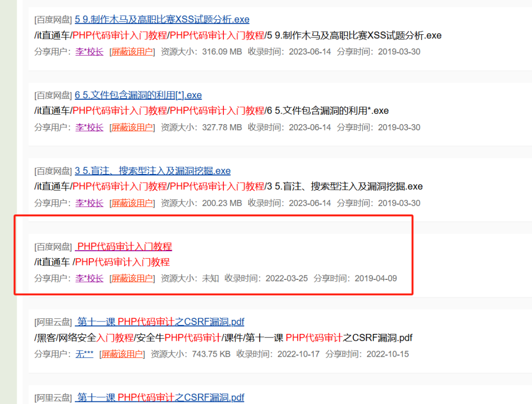Open sharer 无*** profile in the 阿里云盘 result

84,355
